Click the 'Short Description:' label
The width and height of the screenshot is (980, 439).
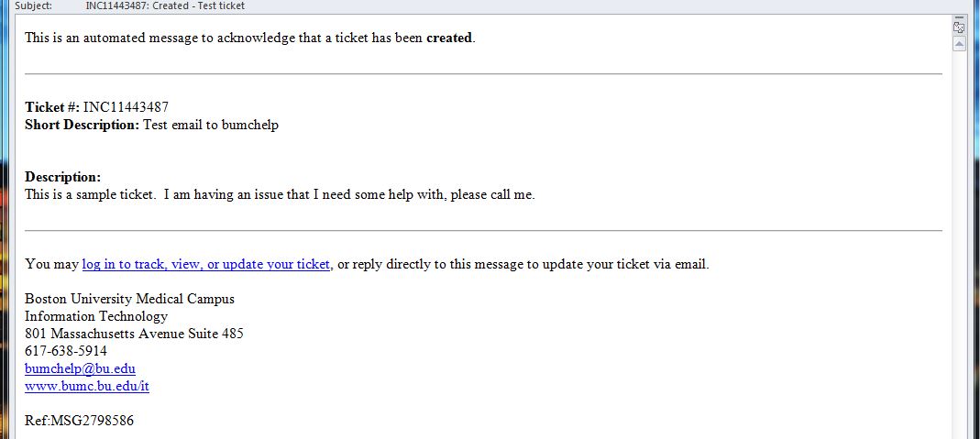tap(82, 125)
